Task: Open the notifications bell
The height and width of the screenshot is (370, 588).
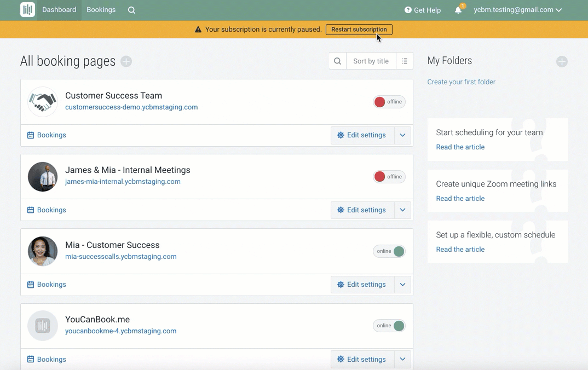Action: click(x=458, y=10)
